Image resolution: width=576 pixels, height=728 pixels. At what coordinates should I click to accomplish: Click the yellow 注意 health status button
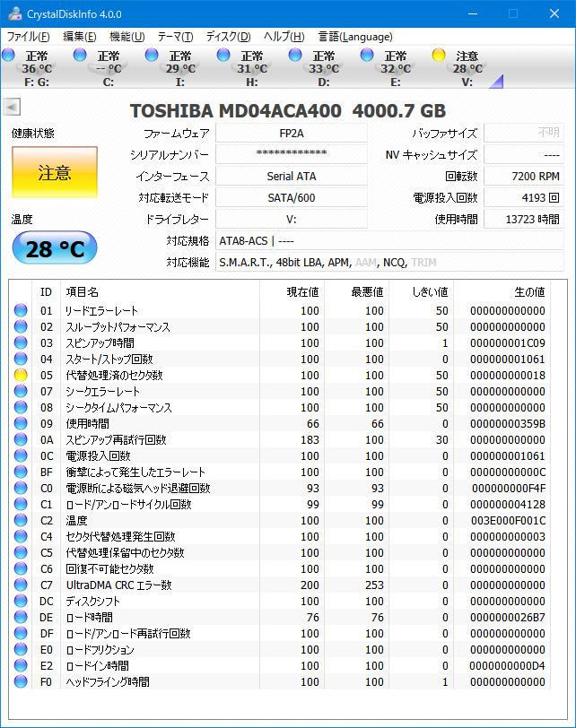click(55, 172)
